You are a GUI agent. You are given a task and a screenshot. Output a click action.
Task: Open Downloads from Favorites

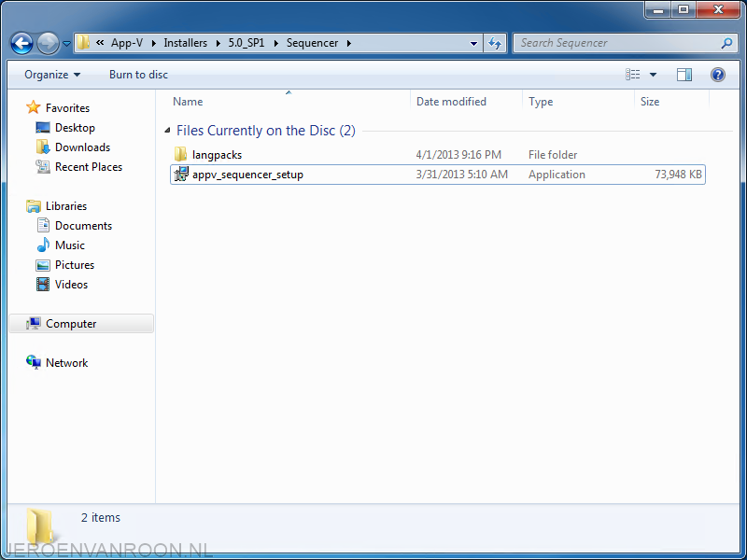point(82,147)
